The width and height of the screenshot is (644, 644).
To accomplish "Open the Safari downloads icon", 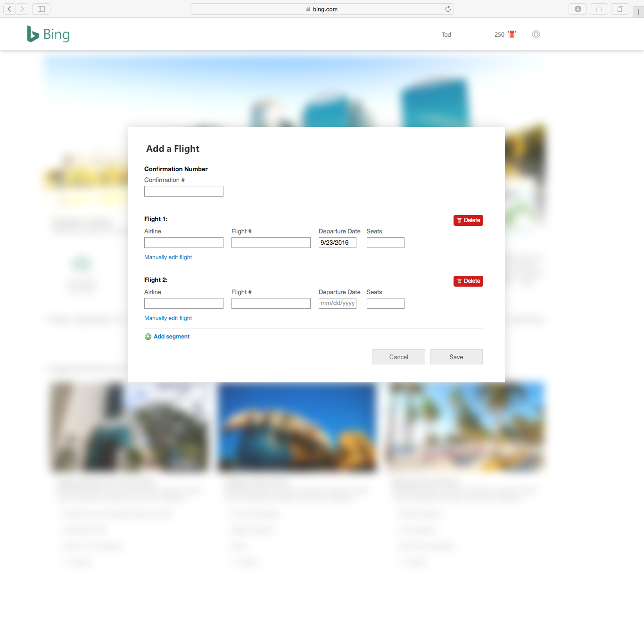I will pos(578,9).
